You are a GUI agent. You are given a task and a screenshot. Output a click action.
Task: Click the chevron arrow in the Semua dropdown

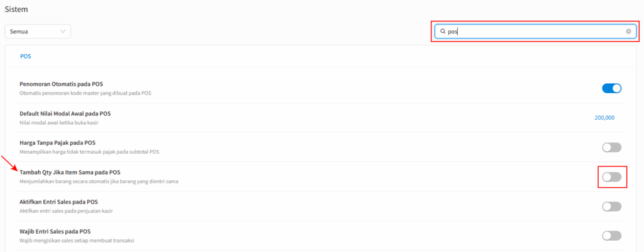coord(64,31)
